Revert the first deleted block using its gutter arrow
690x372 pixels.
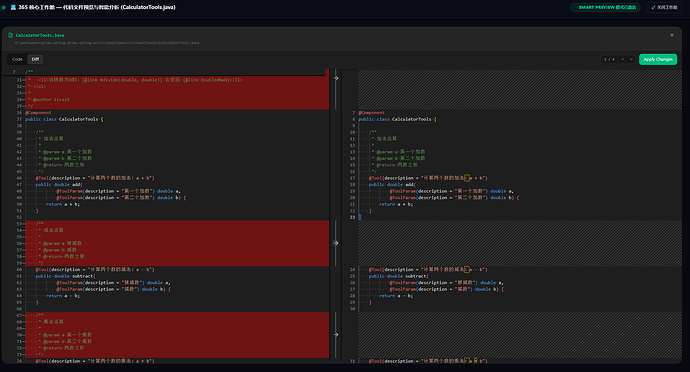[x=336, y=78]
